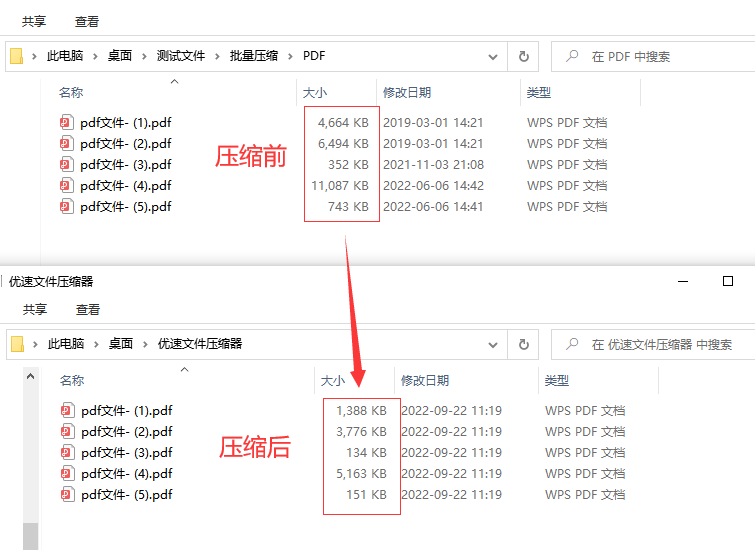The image size is (755, 550).
Task: Sort by 类型 column in the 优速文件压缩器 window
Action: tap(557, 380)
